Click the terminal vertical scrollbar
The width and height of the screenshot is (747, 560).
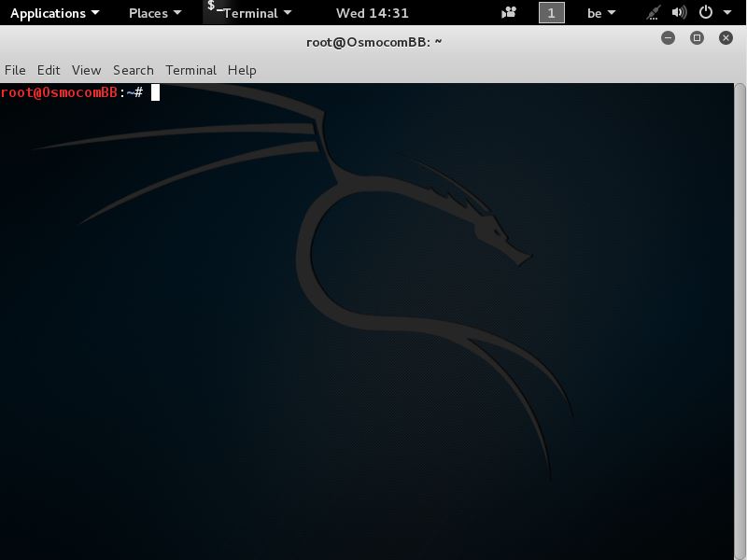pyautogui.click(x=740, y=321)
